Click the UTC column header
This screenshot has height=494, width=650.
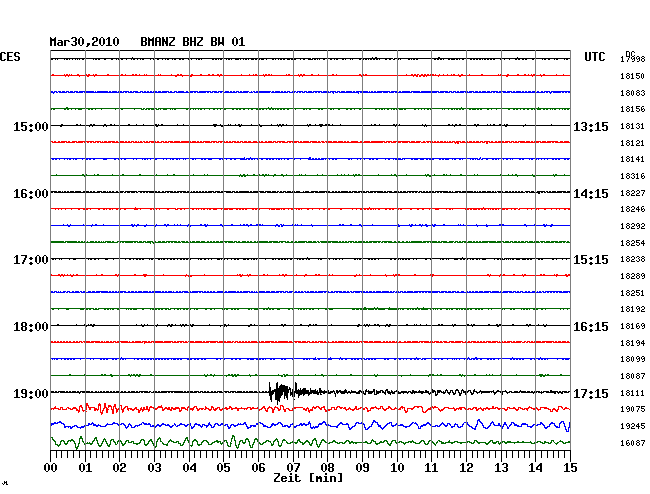tap(594, 57)
